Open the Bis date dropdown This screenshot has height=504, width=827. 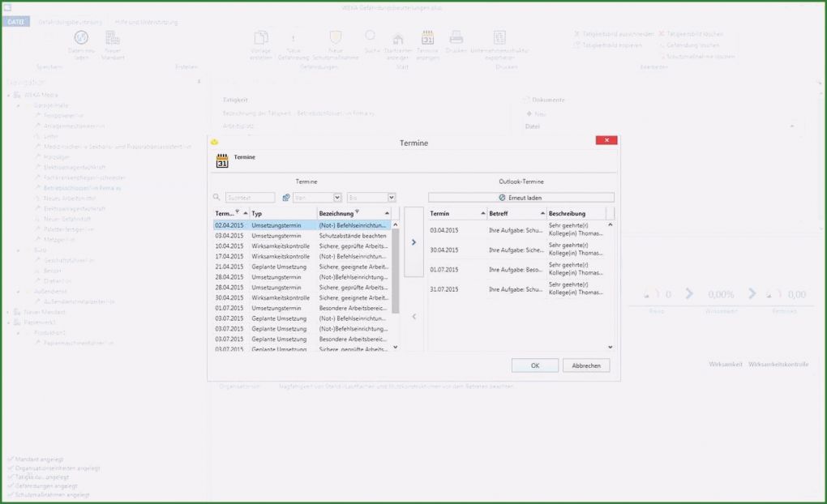point(392,197)
